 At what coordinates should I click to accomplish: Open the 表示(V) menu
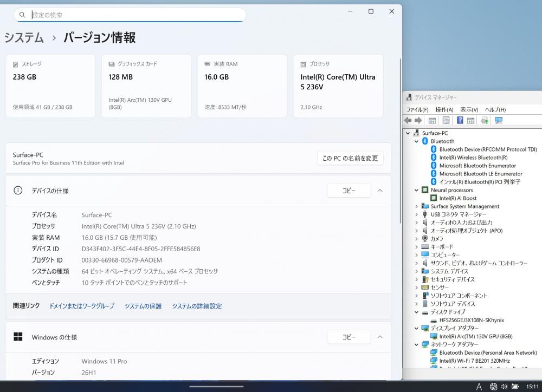click(x=468, y=109)
